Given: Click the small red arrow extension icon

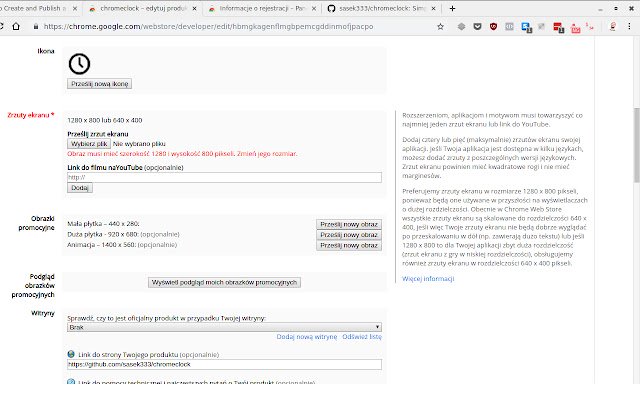Looking at the screenshot, I should pos(590,27).
